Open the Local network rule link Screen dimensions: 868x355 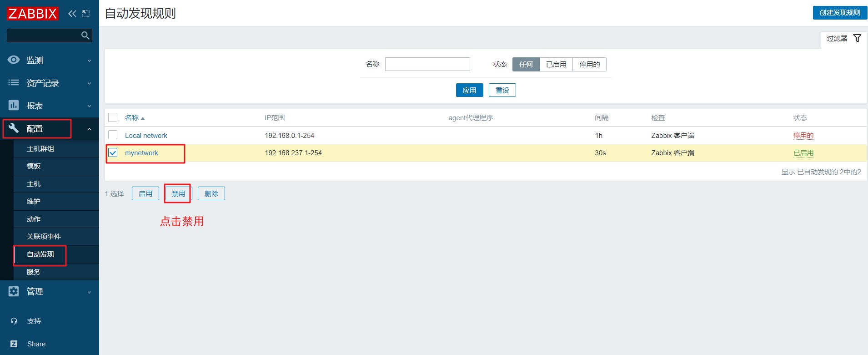click(x=146, y=136)
